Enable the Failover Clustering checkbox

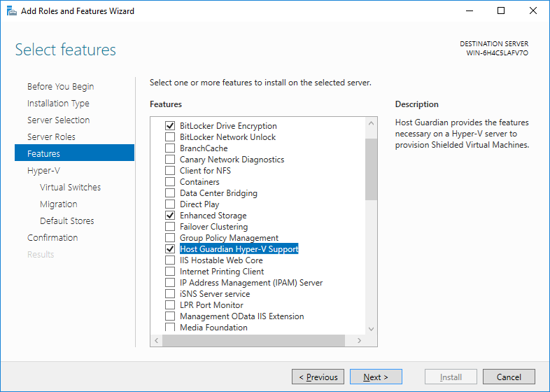[x=170, y=227]
